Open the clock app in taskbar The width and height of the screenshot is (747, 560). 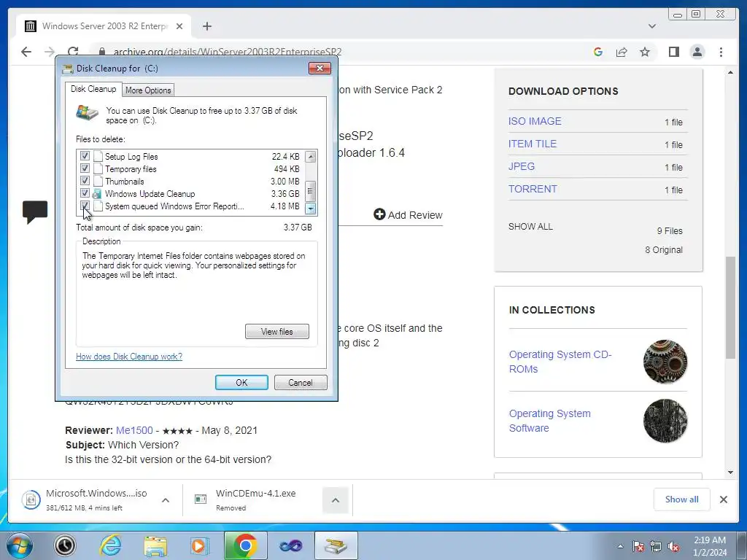coord(65,545)
